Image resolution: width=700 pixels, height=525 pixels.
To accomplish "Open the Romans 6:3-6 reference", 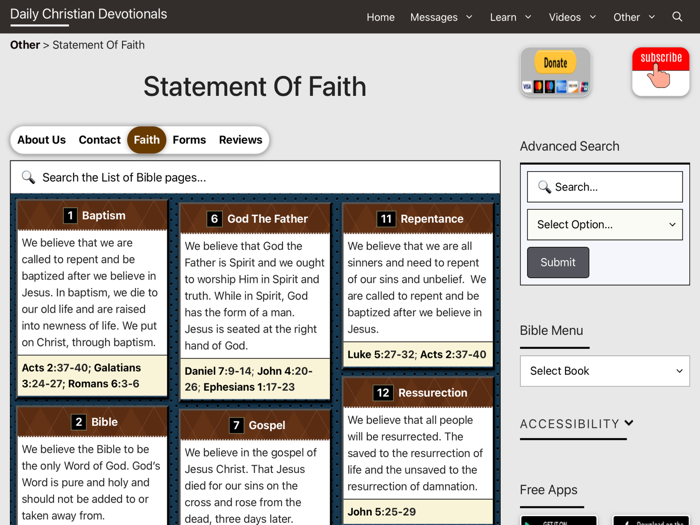I will point(104,384).
